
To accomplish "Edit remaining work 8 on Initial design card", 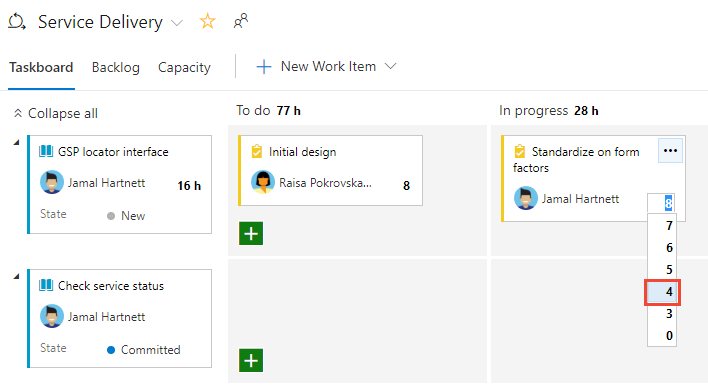I will (406, 186).
